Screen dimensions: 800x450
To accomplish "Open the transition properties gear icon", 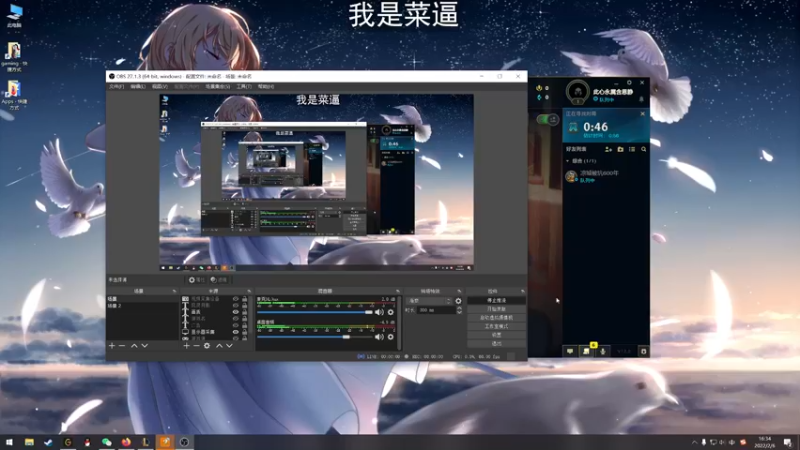I will pyautogui.click(x=458, y=301).
